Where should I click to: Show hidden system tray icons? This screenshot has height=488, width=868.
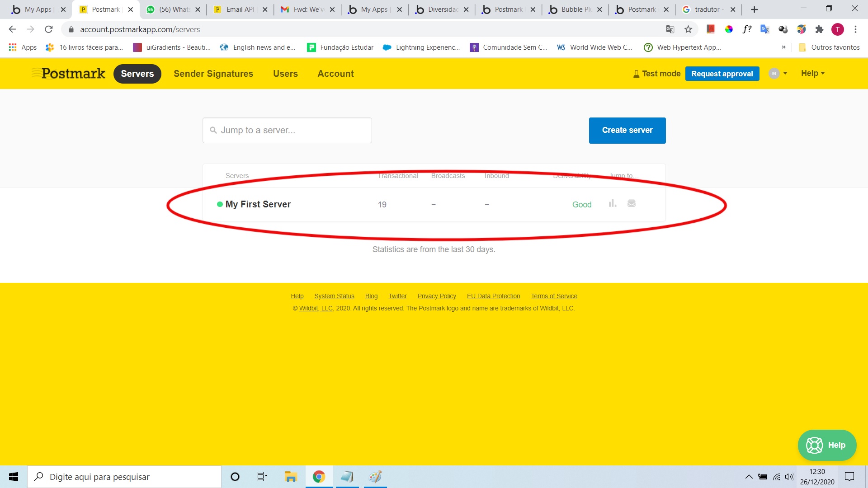[749, 477]
